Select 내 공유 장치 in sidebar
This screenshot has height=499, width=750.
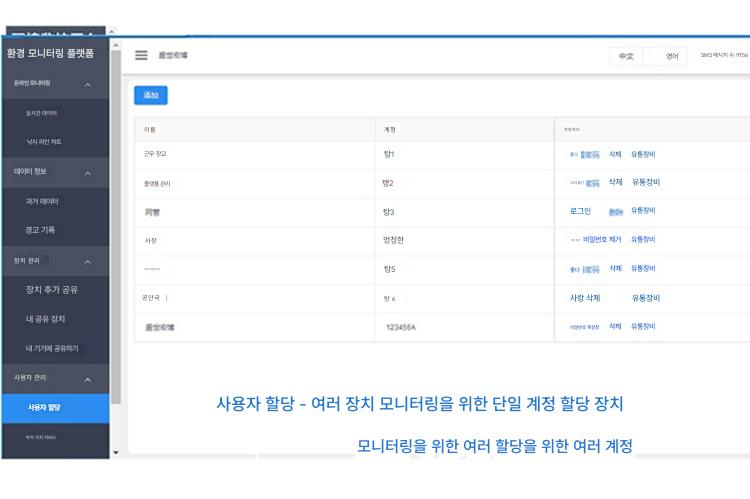(45, 319)
